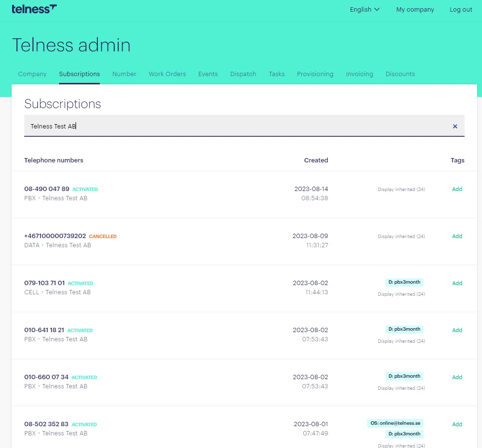This screenshot has width=482, height=448.
Task: Add a tag to 010-641 18 21
Action: (x=457, y=330)
